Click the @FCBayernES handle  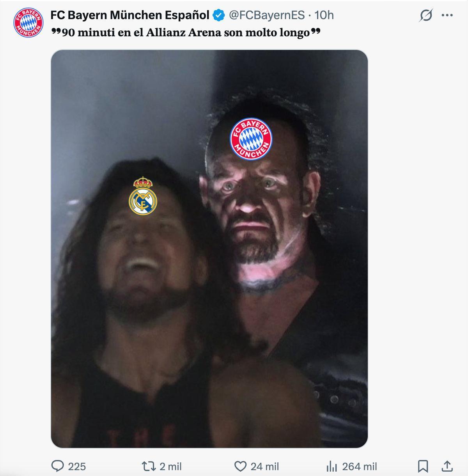(267, 15)
